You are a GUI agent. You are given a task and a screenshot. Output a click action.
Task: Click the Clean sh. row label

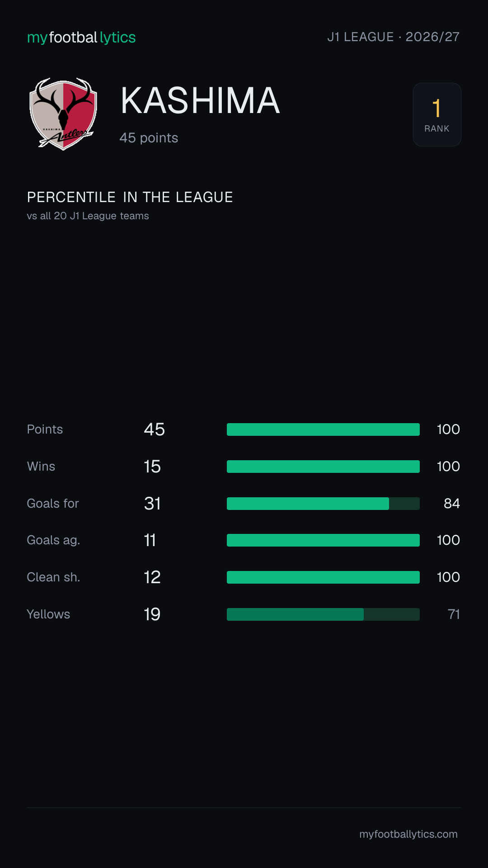click(53, 577)
